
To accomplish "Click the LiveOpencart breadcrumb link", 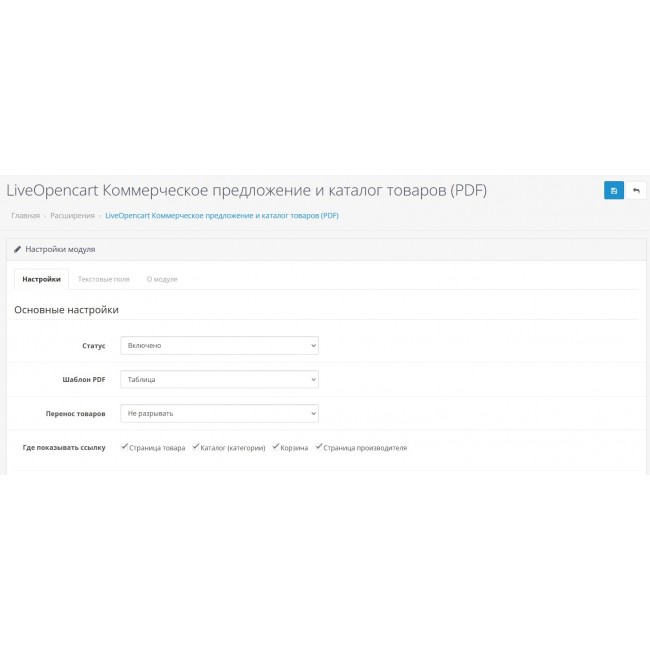I will [221, 215].
